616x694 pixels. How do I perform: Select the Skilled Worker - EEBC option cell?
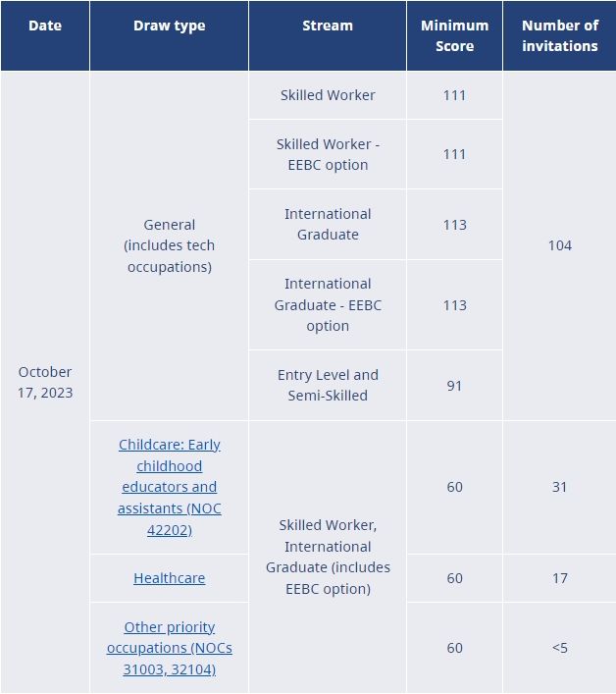(328, 154)
